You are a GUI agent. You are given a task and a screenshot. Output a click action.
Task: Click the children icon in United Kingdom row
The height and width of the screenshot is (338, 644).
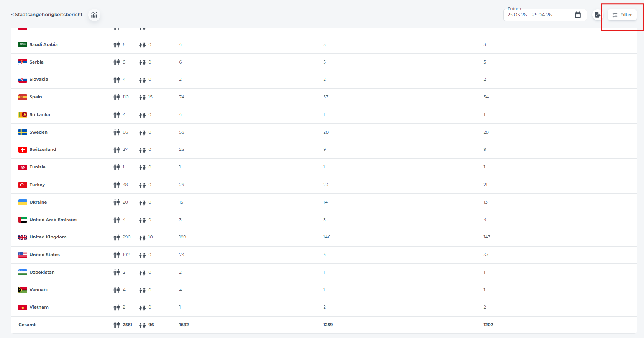point(142,237)
